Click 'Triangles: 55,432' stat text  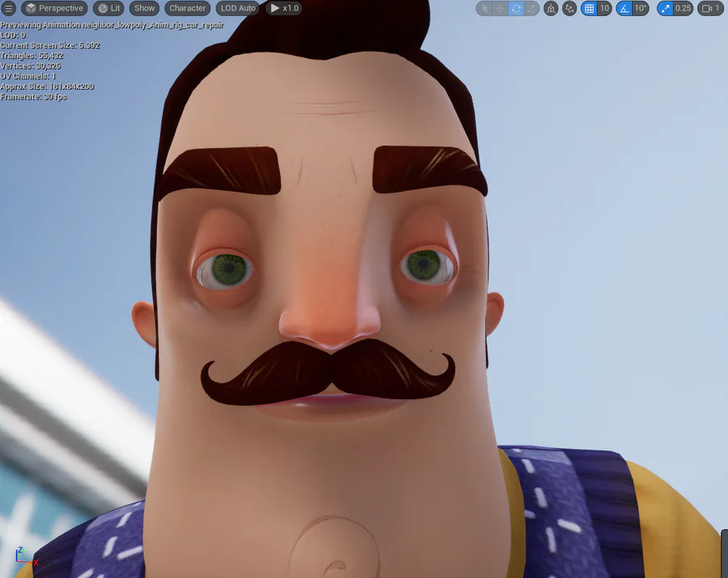32,56
